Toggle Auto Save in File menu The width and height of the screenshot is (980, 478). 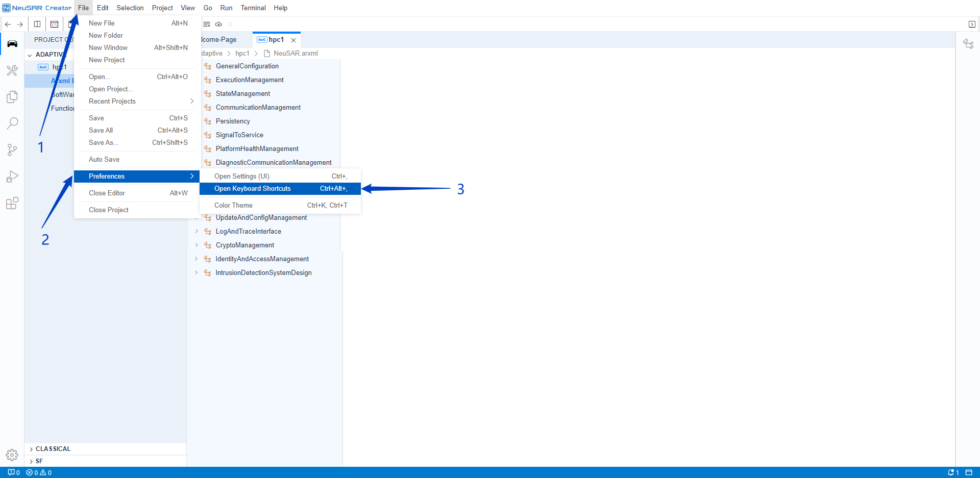(x=104, y=159)
